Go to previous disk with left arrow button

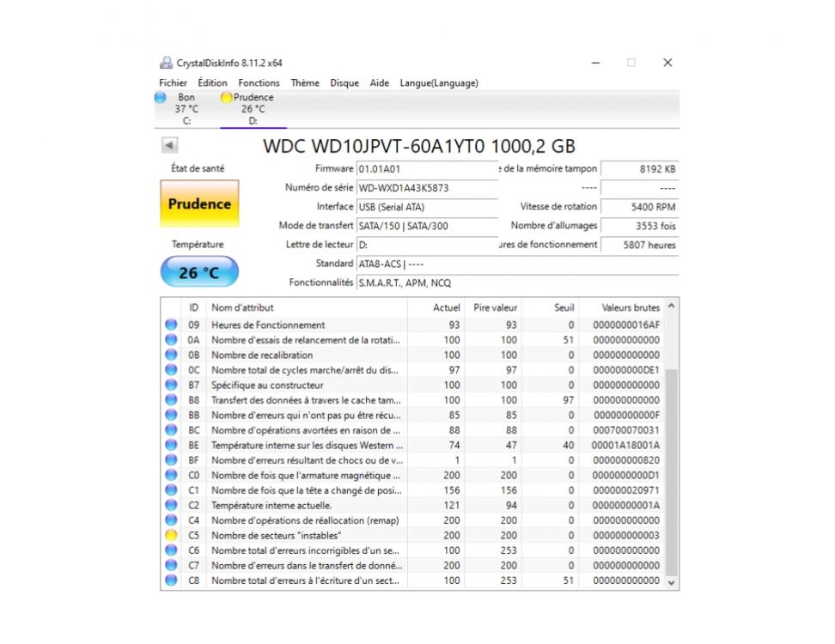coord(169,146)
